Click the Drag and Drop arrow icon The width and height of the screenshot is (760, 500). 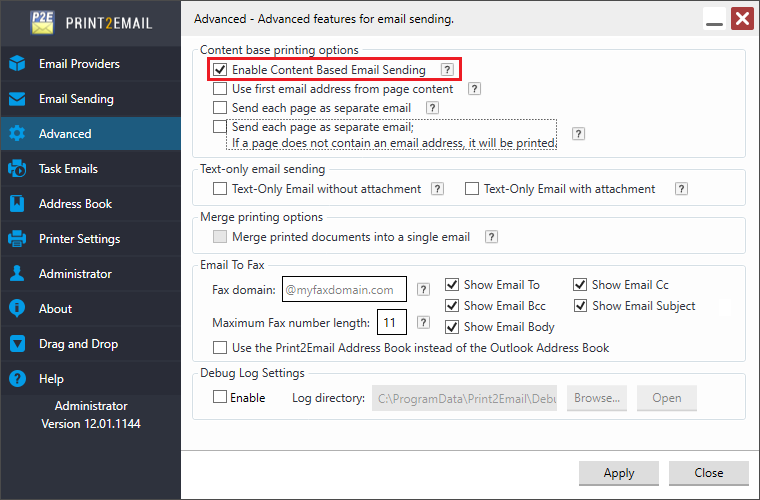[17, 344]
